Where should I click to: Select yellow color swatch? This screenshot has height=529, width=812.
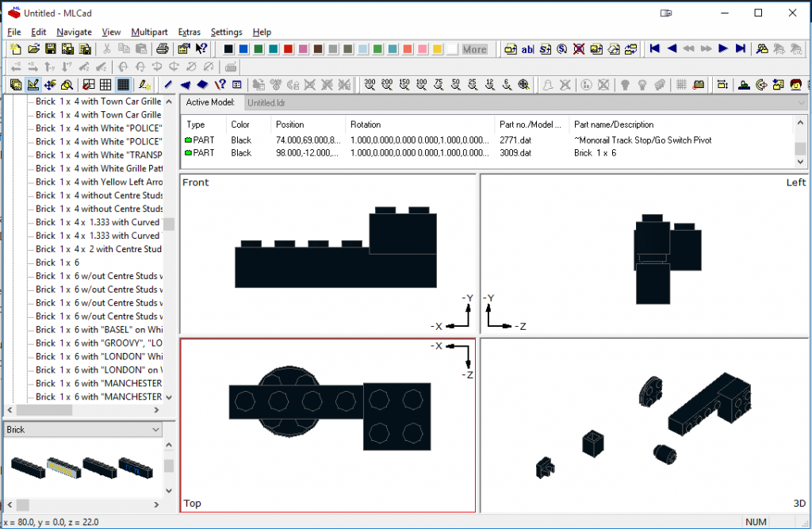(x=437, y=49)
